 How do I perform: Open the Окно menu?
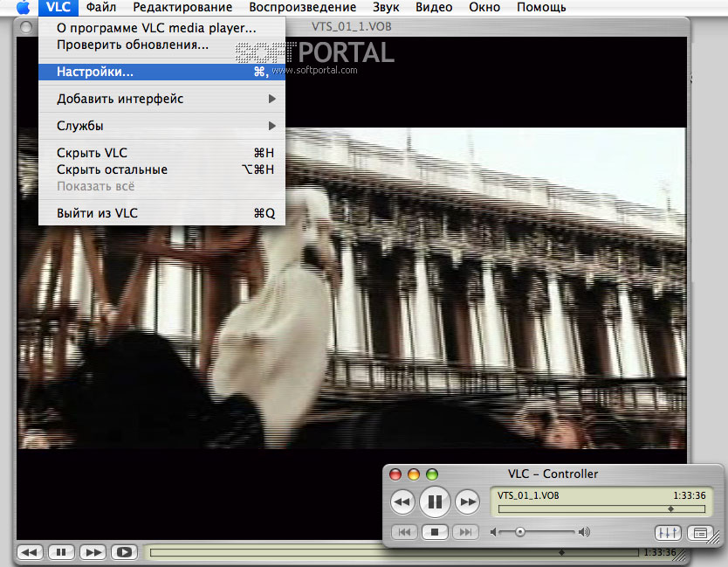[x=484, y=7]
